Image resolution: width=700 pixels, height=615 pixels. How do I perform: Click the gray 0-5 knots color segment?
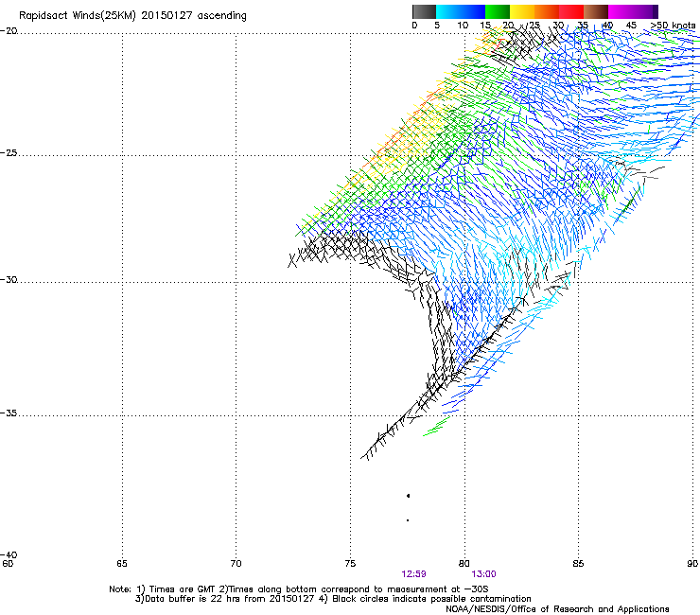[x=424, y=11]
